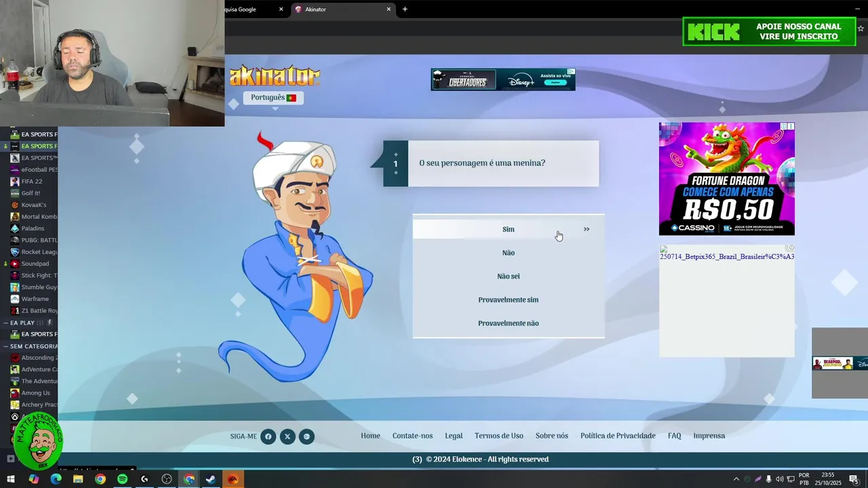
Task: Open Akinator's Facebook page icon
Action: tap(268, 436)
